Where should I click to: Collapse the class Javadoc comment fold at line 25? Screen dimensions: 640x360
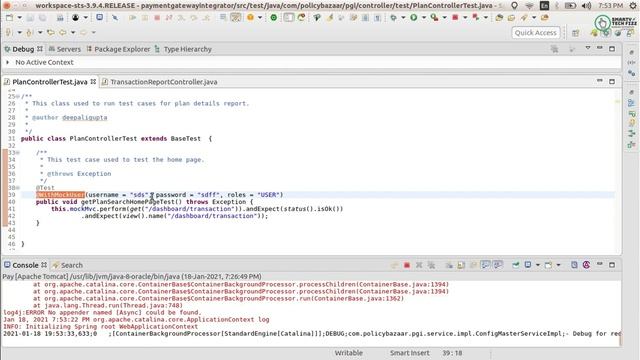[x=18, y=96]
